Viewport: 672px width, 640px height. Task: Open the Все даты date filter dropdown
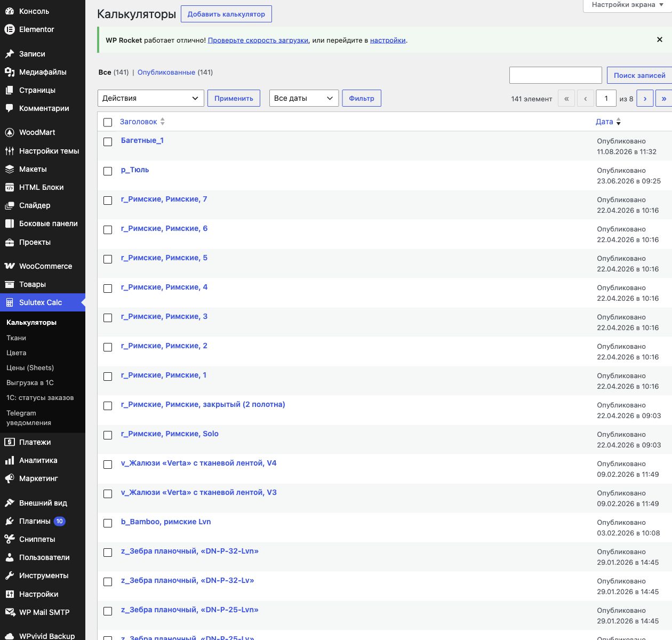click(x=304, y=98)
